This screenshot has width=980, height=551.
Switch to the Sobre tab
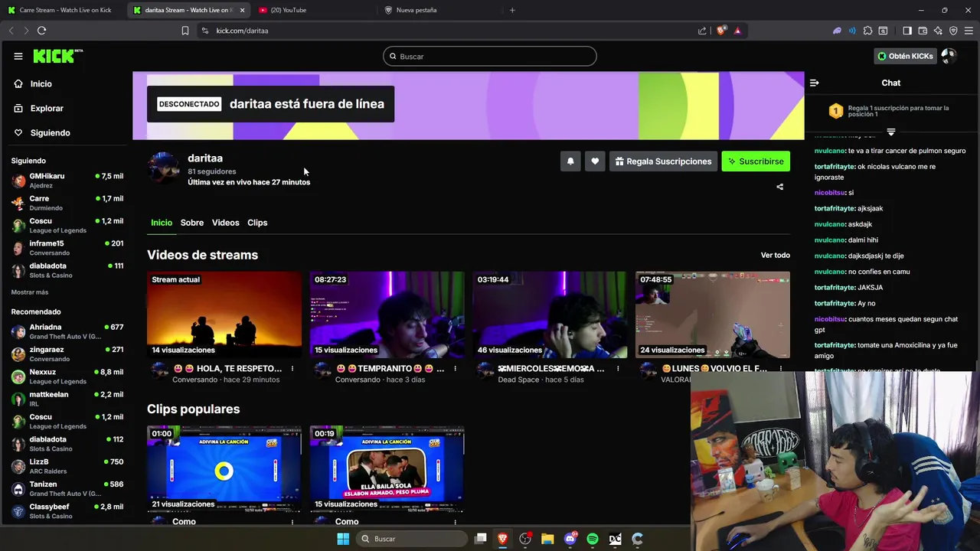click(192, 223)
